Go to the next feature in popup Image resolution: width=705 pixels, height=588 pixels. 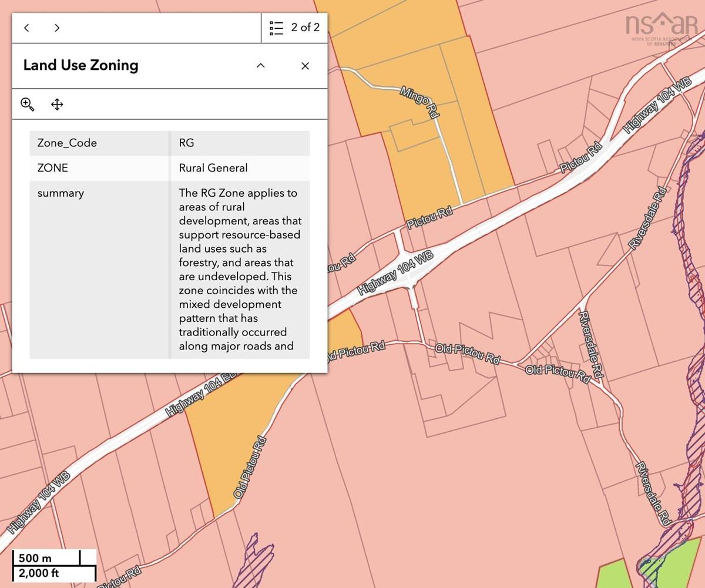[x=57, y=28]
